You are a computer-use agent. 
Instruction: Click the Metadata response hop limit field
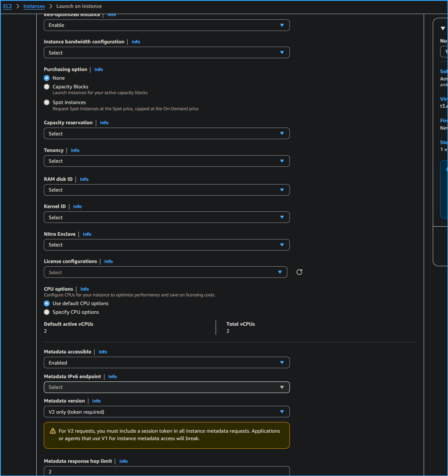[x=166, y=471]
